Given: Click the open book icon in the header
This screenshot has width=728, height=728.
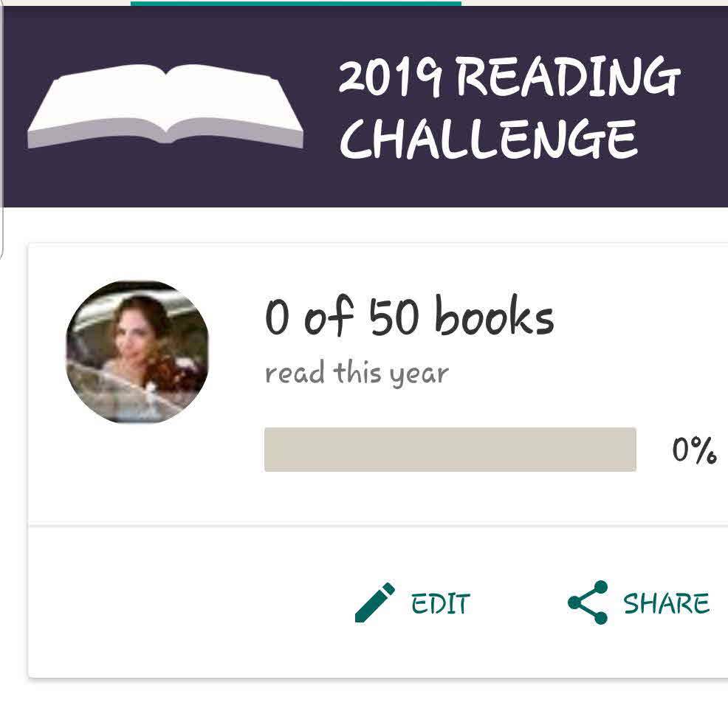Looking at the screenshot, I should 165,106.
